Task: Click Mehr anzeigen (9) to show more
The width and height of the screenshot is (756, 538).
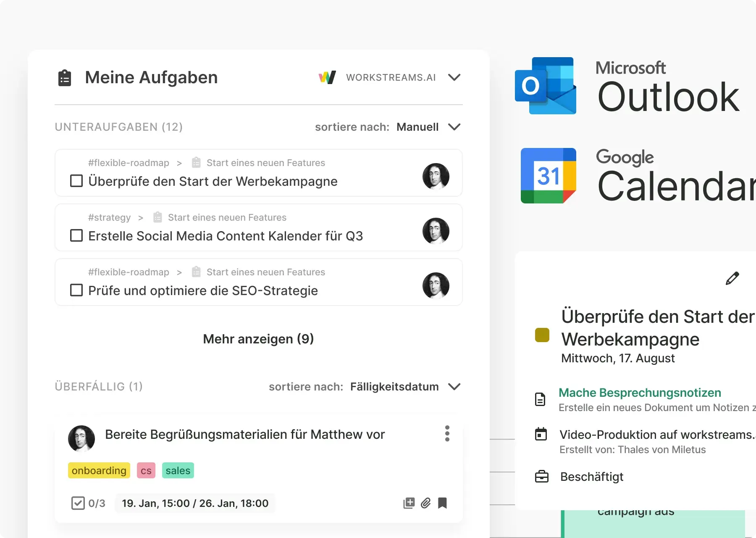Action: coord(258,339)
